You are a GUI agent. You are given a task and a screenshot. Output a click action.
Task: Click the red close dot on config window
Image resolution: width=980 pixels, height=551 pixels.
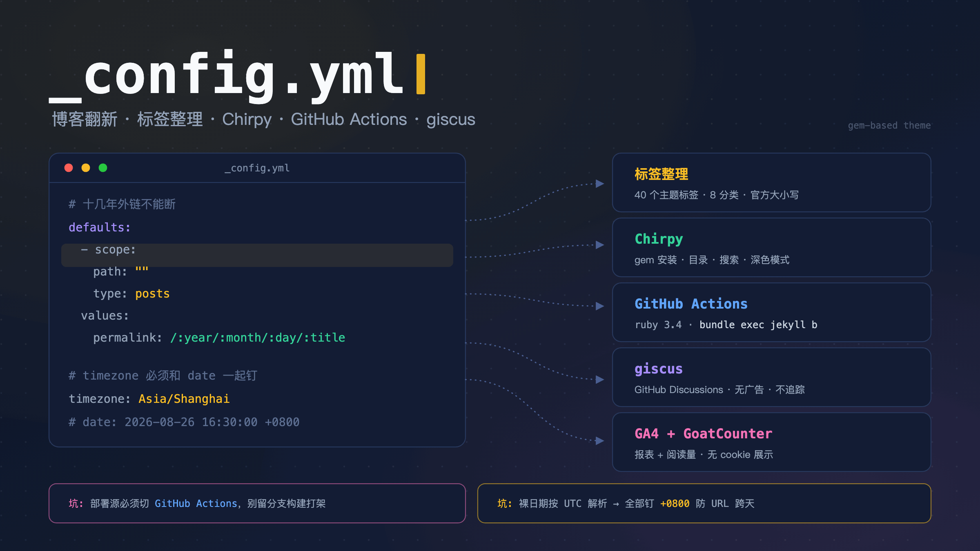pos(69,168)
